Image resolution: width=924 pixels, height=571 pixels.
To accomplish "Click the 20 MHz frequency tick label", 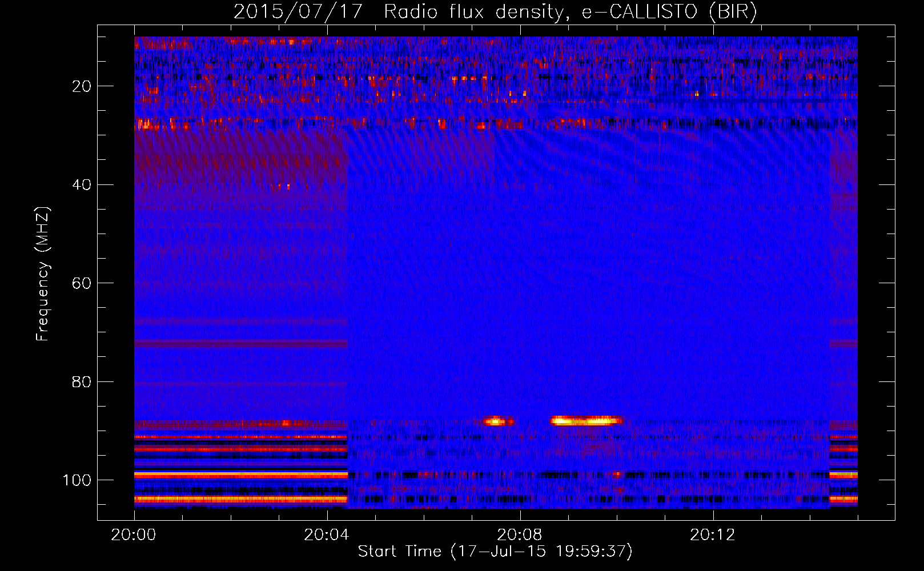I will 82,86.
